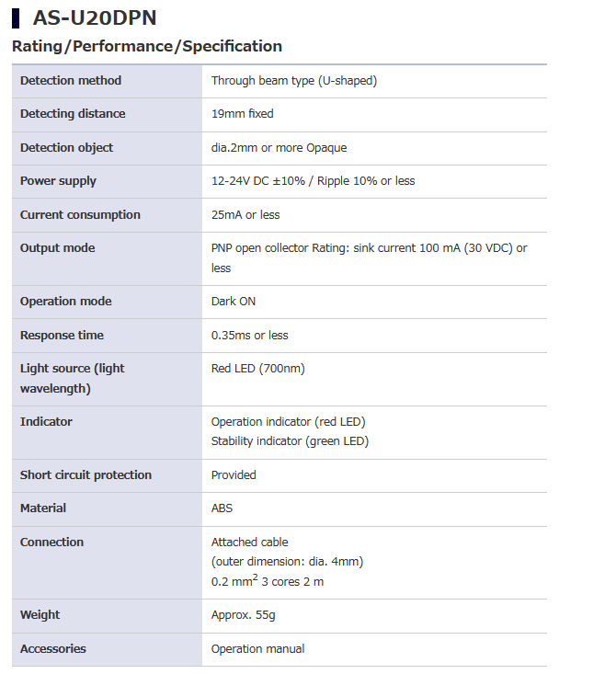Select the Detecting distance label cell
Image resolution: width=616 pixels, height=674 pixels.
point(73,114)
